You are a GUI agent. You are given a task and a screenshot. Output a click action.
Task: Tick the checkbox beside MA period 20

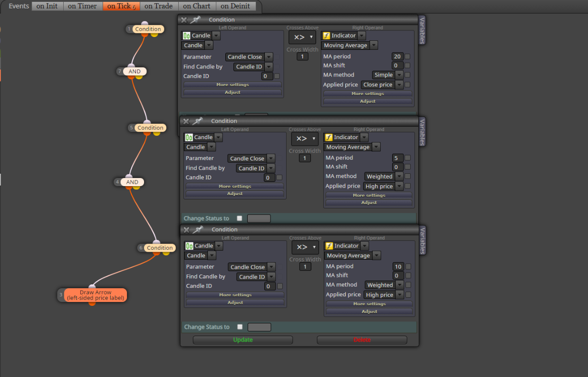(407, 57)
